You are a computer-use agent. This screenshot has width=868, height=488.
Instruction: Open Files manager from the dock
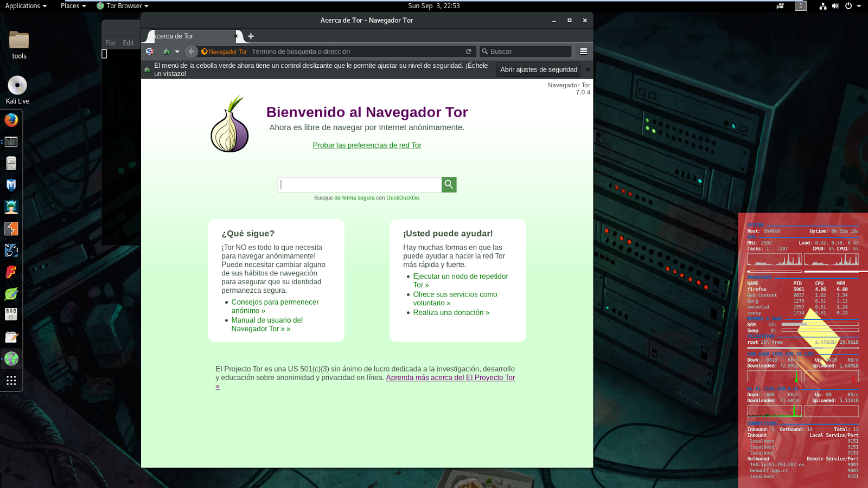(x=11, y=164)
